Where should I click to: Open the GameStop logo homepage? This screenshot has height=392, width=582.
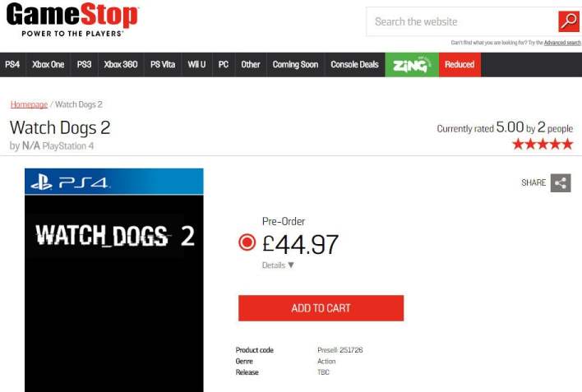(72, 20)
